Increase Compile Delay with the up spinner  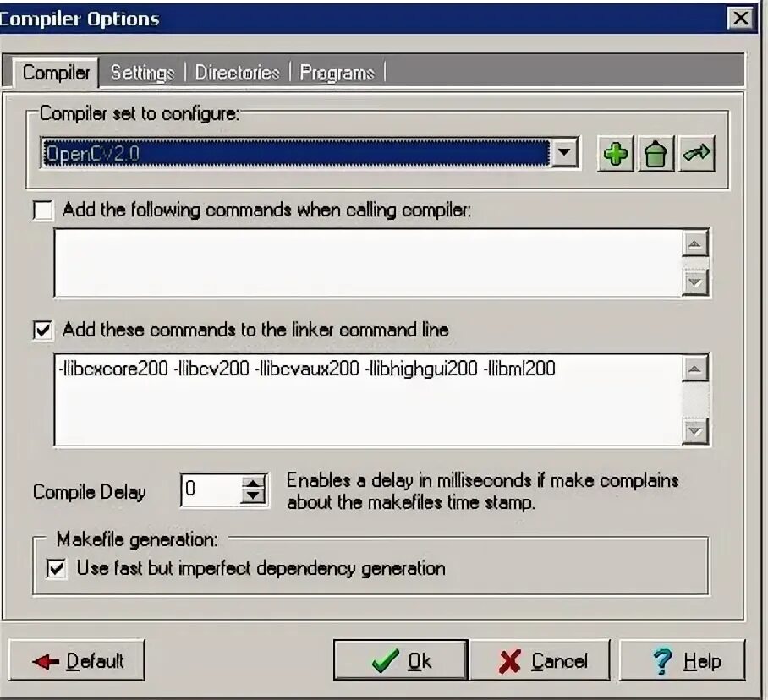coord(253,482)
